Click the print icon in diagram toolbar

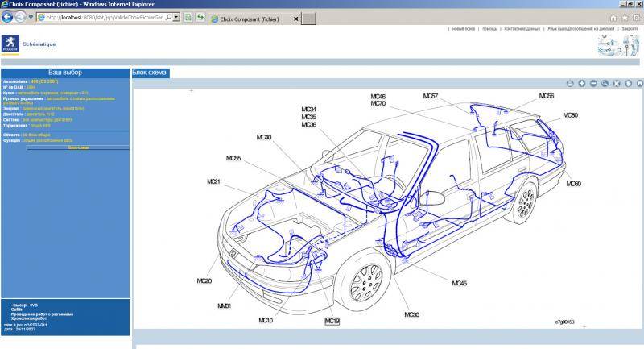point(570,83)
